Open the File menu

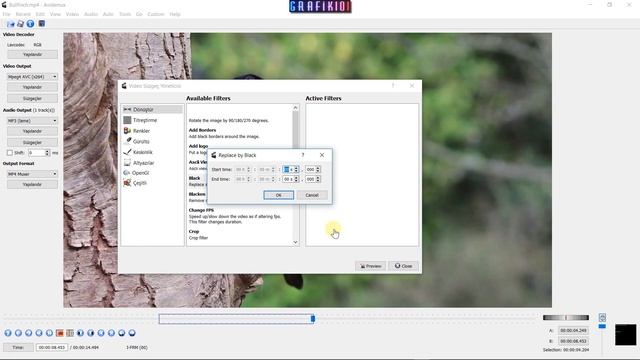[7, 14]
